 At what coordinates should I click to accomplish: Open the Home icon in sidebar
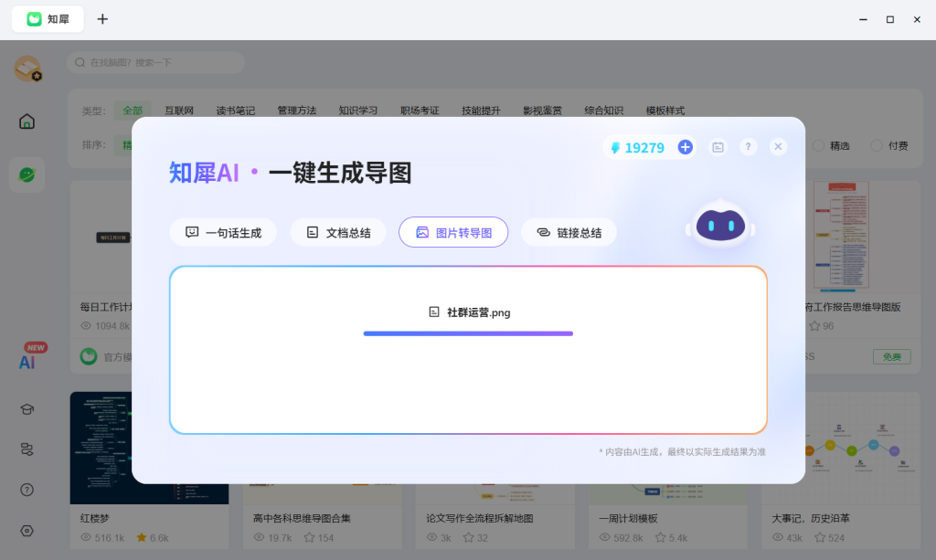click(27, 122)
